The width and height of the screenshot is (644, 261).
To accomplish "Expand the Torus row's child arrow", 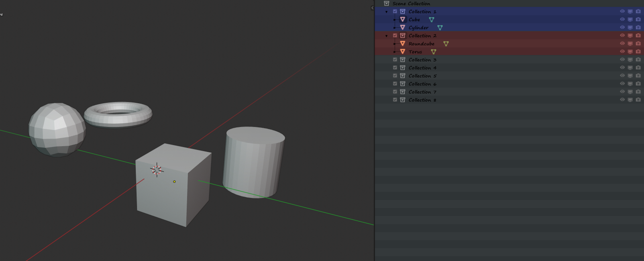I will click(395, 51).
